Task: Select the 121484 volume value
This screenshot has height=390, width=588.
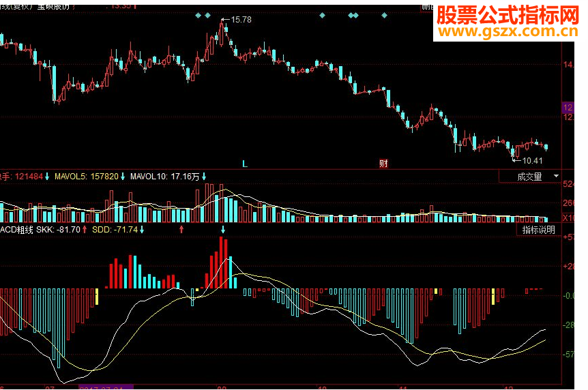Action: tap(29, 176)
